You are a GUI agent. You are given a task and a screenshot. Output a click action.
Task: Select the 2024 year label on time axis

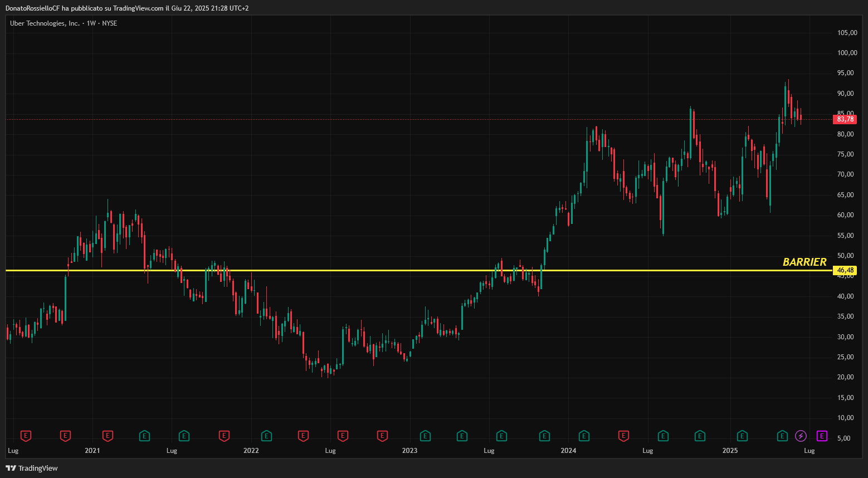point(569,451)
